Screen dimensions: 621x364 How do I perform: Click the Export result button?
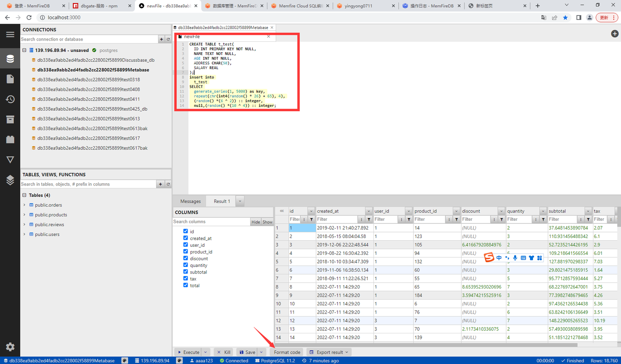[x=329, y=352]
